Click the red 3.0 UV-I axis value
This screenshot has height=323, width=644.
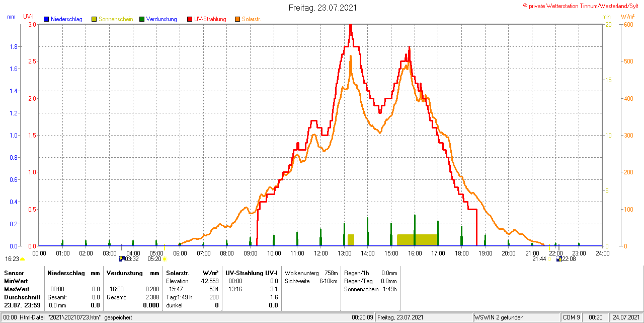click(x=32, y=24)
